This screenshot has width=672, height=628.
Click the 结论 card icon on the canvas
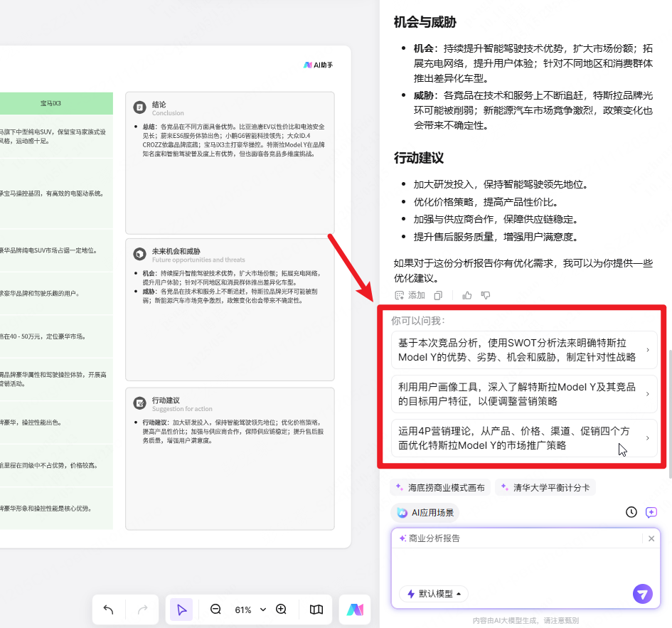point(139,107)
